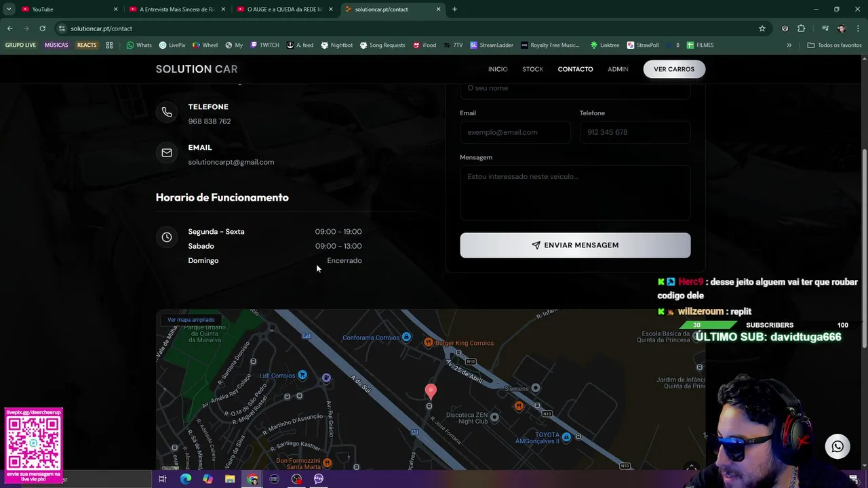Open the StreamLadder bookmark
868x488 pixels.
492,45
